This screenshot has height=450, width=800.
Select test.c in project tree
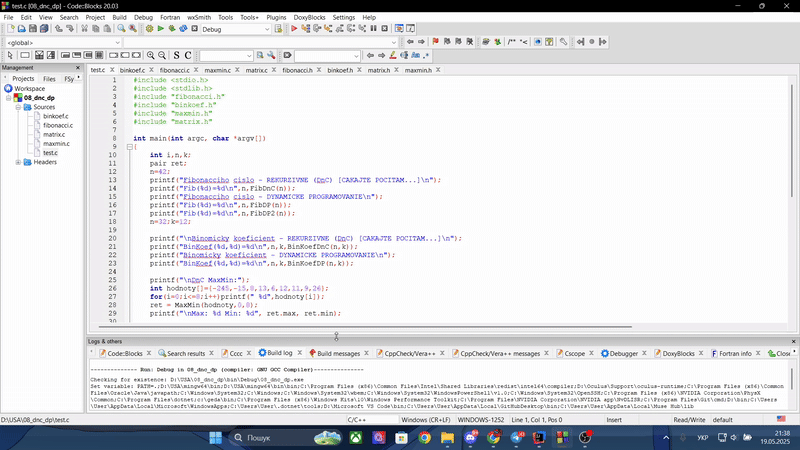pos(50,153)
